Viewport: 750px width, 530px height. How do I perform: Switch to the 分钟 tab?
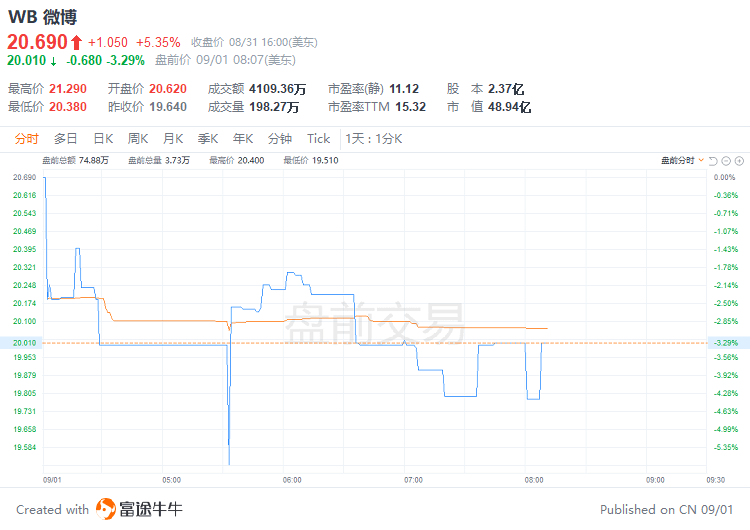280,139
